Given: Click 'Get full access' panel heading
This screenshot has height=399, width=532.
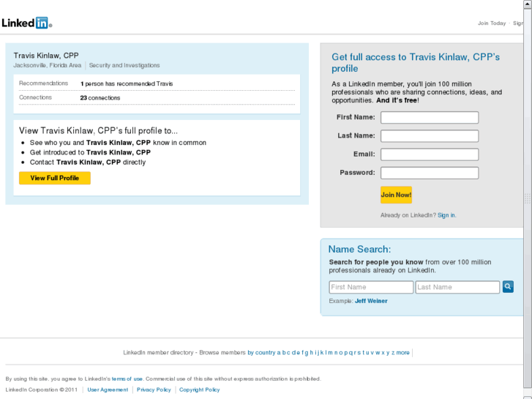Looking at the screenshot, I should point(416,62).
